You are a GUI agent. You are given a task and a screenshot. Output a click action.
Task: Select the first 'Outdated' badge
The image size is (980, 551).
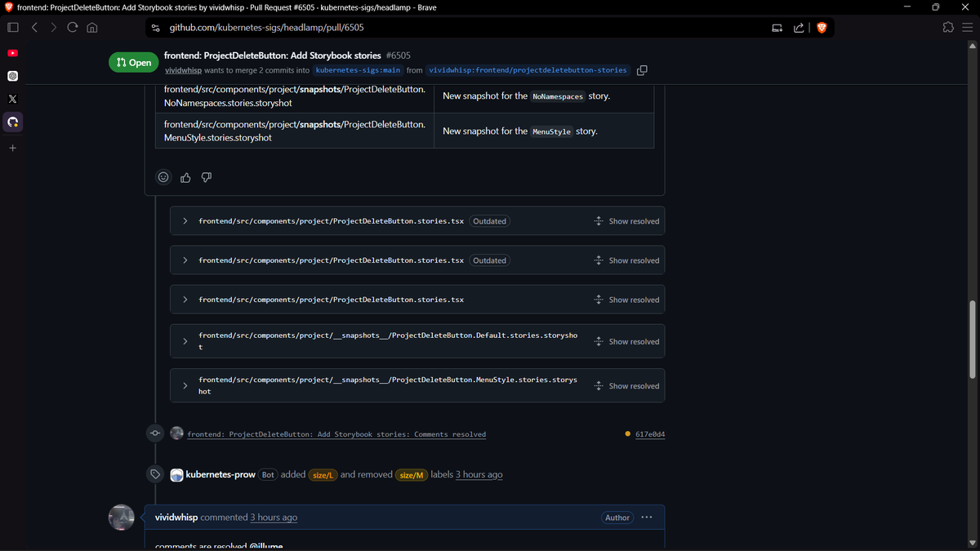pyautogui.click(x=490, y=221)
